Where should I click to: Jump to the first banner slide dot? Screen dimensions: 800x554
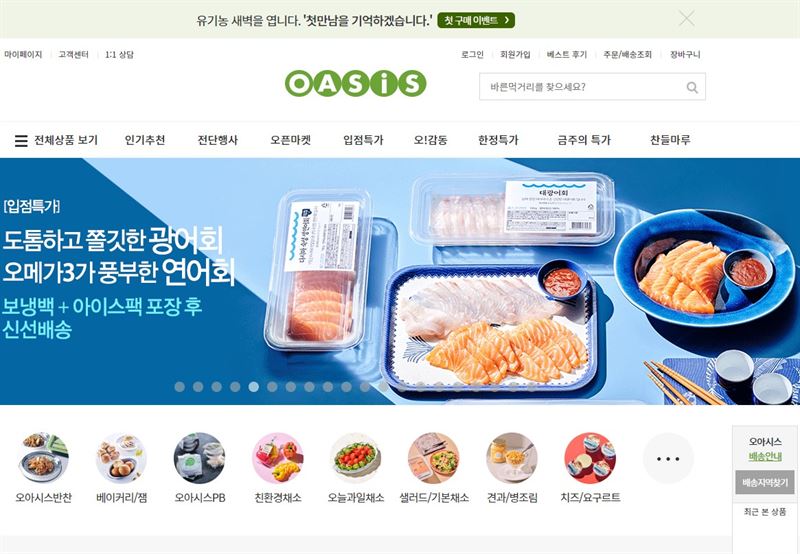[x=180, y=387]
